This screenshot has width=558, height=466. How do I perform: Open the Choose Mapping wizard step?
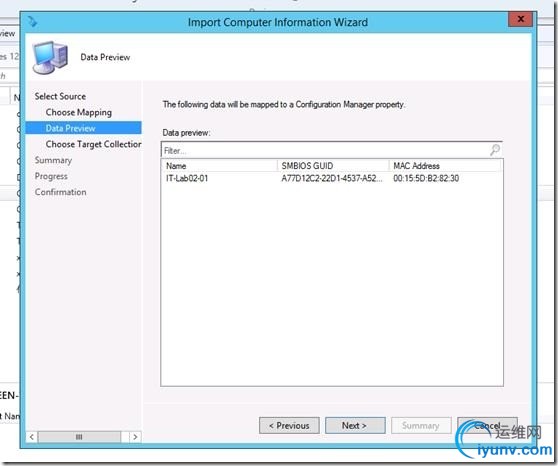79,112
